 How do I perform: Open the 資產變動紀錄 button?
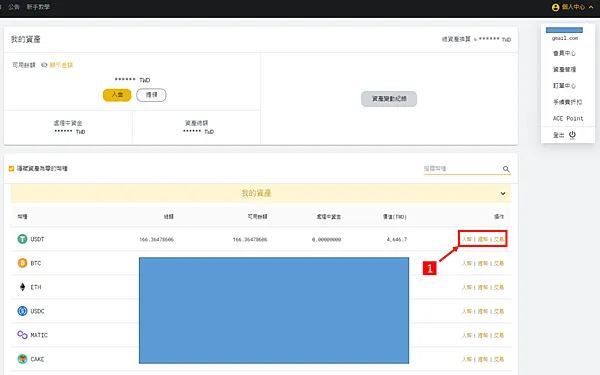(x=389, y=99)
